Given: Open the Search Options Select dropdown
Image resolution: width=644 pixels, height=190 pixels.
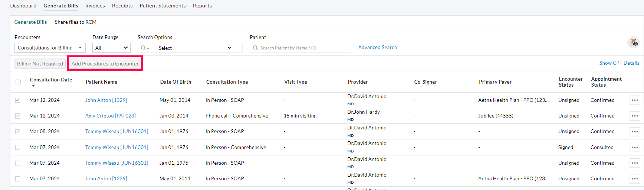Looking at the screenshot, I should point(193,48).
